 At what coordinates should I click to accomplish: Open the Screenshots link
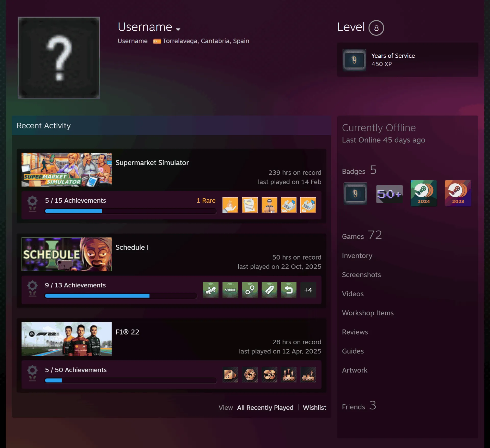click(x=361, y=275)
